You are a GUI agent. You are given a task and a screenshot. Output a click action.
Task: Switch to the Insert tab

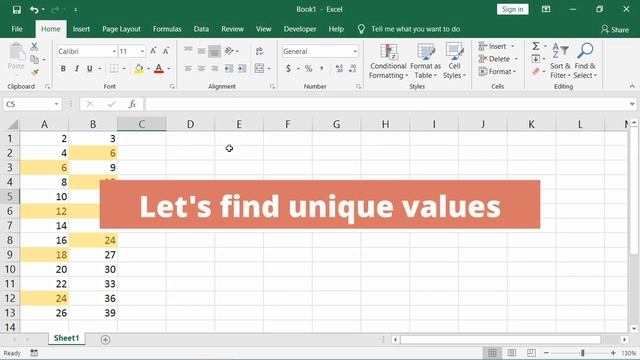point(81,29)
